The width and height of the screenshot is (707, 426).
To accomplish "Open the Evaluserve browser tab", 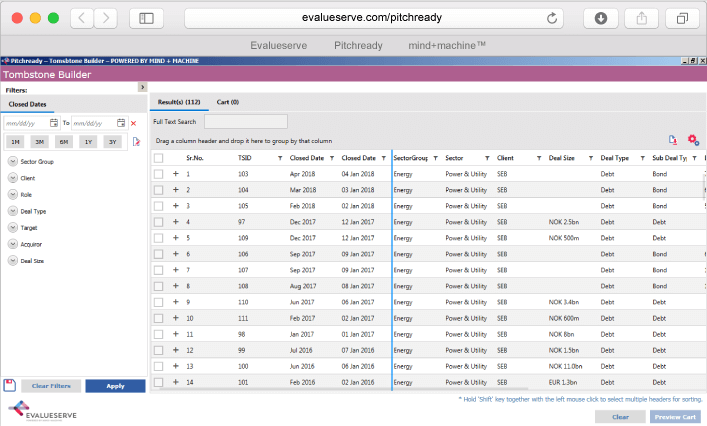I will [x=279, y=46].
